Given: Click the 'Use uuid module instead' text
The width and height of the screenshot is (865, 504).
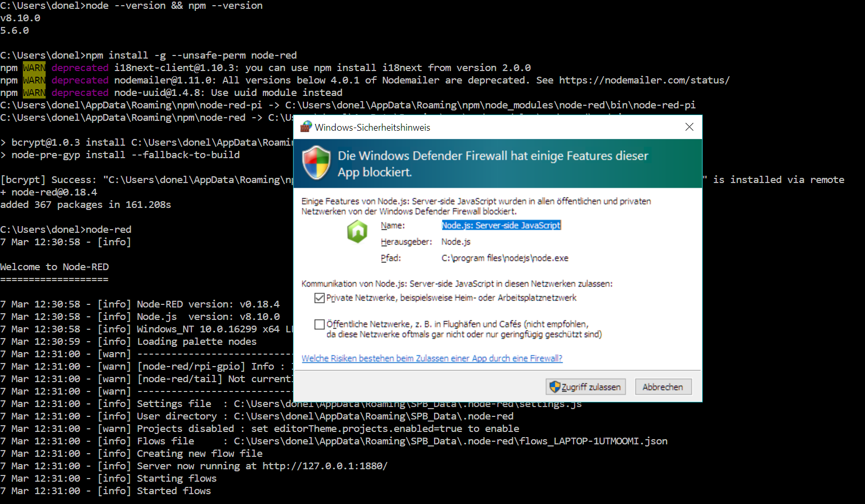Looking at the screenshot, I should (277, 93).
